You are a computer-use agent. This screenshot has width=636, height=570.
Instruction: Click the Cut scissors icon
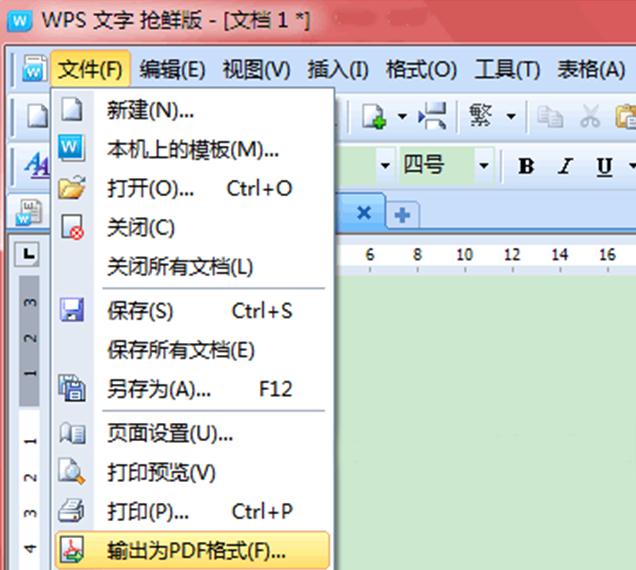590,116
